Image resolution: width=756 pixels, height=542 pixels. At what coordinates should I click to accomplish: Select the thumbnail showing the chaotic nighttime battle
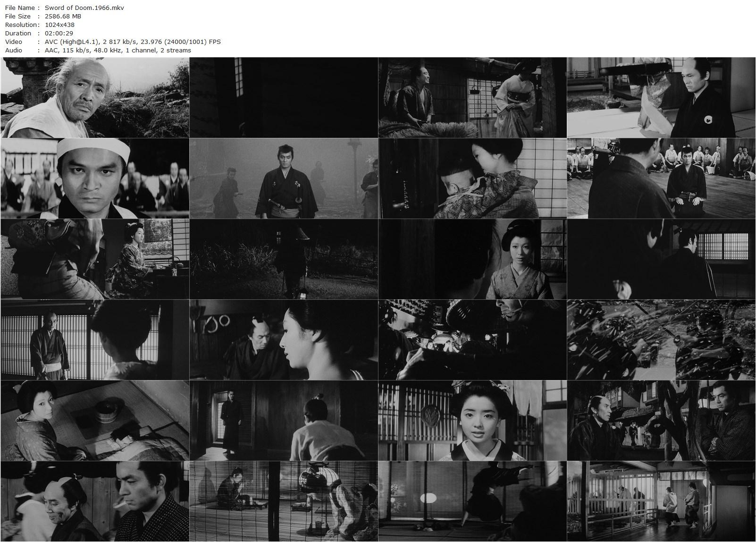click(661, 340)
